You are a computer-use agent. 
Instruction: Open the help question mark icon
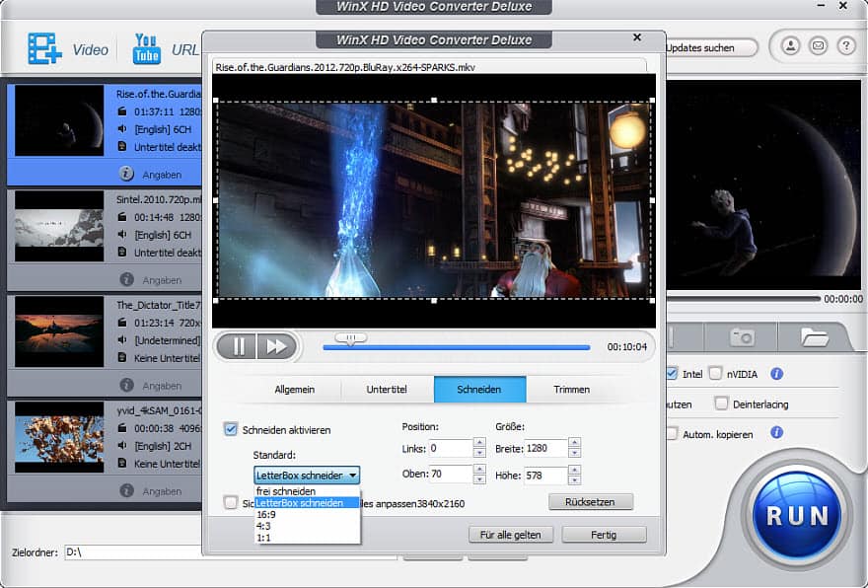(846, 46)
